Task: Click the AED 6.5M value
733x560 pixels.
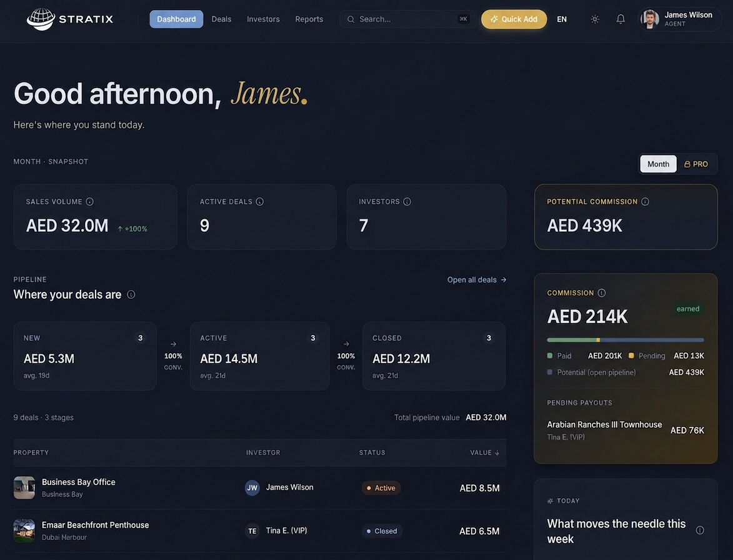Action: point(479,531)
